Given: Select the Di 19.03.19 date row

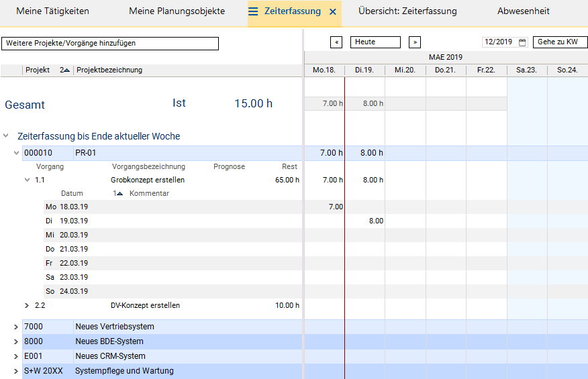Looking at the screenshot, I should tap(173, 221).
